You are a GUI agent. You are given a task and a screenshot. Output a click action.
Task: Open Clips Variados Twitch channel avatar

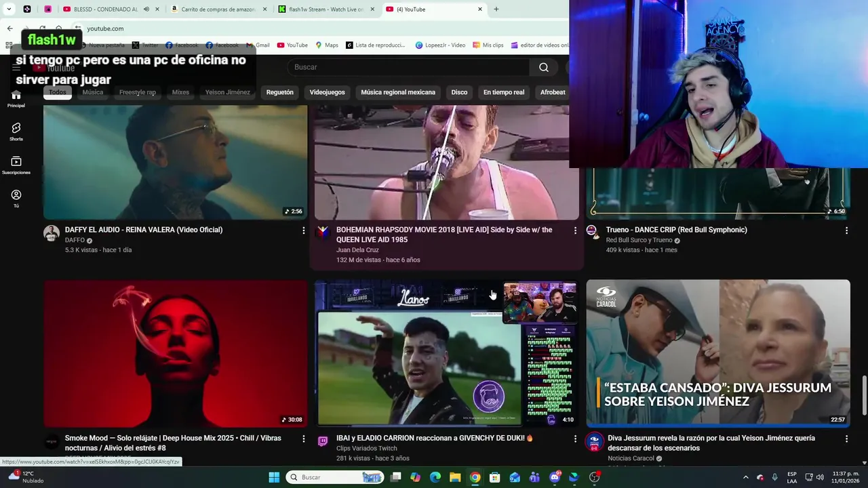(323, 441)
